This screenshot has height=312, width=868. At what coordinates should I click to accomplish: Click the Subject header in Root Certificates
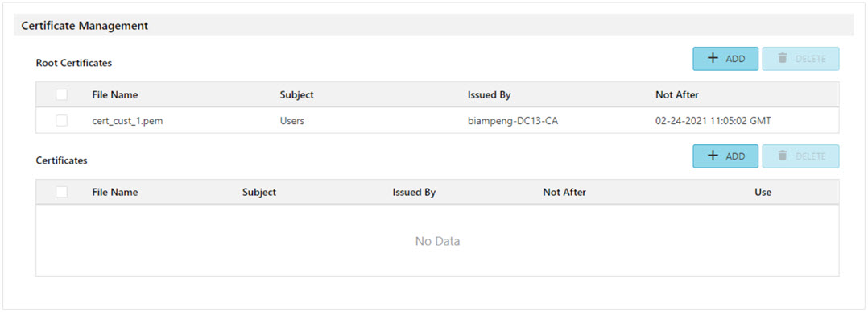pos(296,95)
